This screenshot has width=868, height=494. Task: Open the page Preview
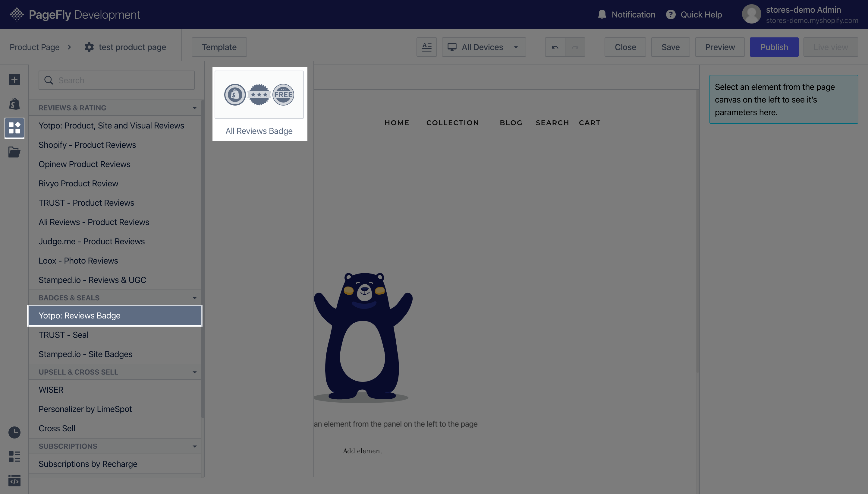pyautogui.click(x=720, y=47)
